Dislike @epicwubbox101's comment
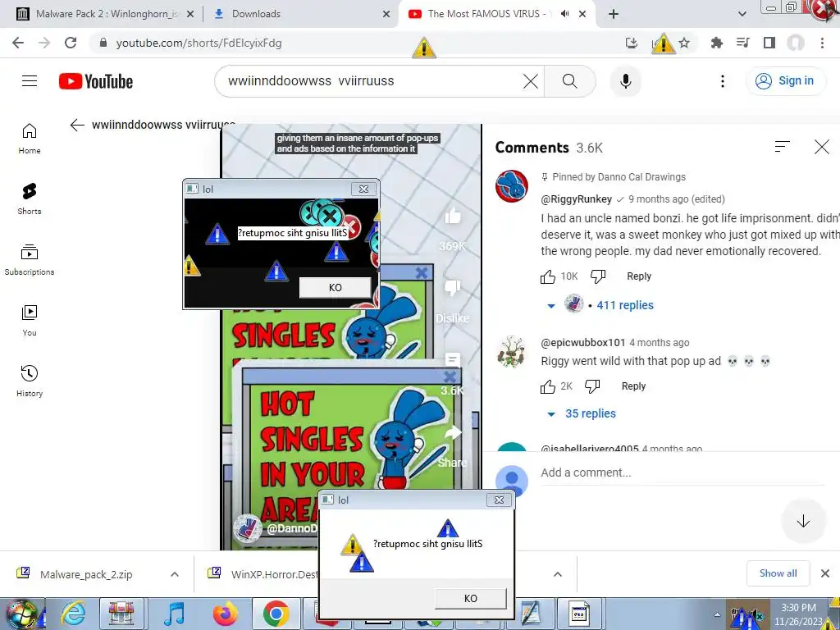Viewport: 840px width, 630px height. pyautogui.click(x=592, y=386)
